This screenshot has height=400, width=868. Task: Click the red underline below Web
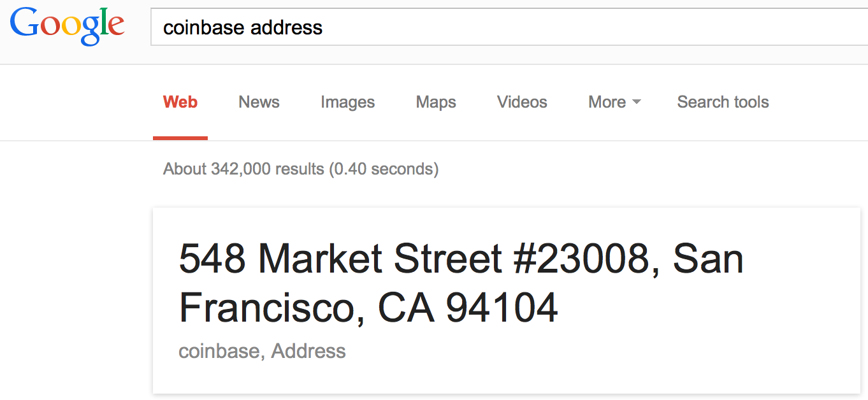coord(180,138)
